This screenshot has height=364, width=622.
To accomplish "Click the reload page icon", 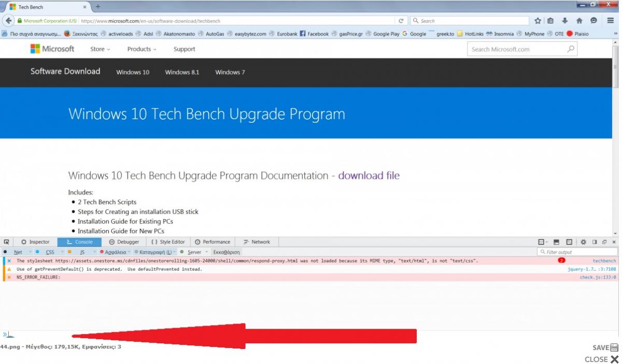I will coord(401,21).
